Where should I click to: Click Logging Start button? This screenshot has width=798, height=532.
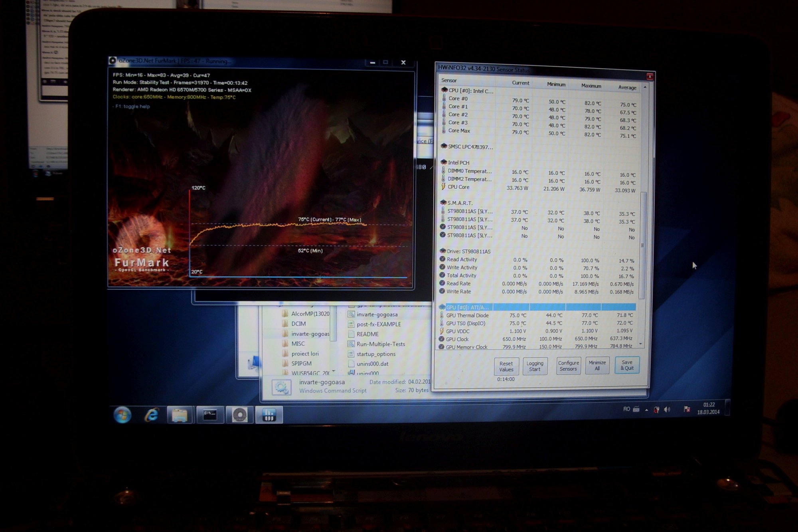tap(535, 366)
